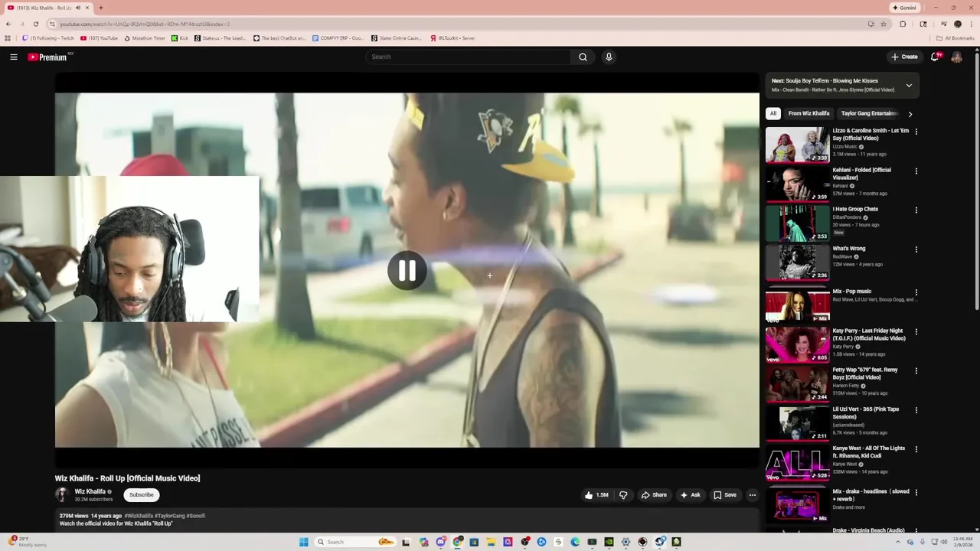This screenshot has height=551, width=980.
Task: Click the browser address bar URL
Action: [144, 24]
